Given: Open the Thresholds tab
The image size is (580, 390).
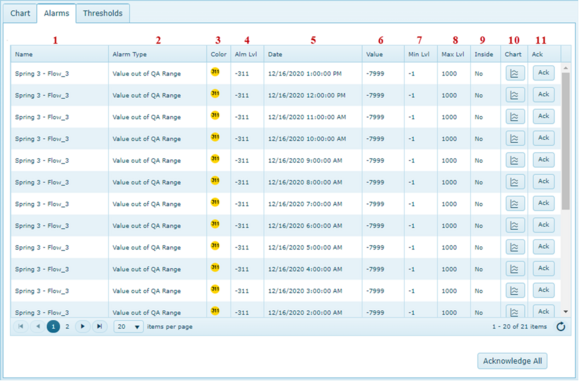Looking at the screenshot, I should click(x=102, y=13).
